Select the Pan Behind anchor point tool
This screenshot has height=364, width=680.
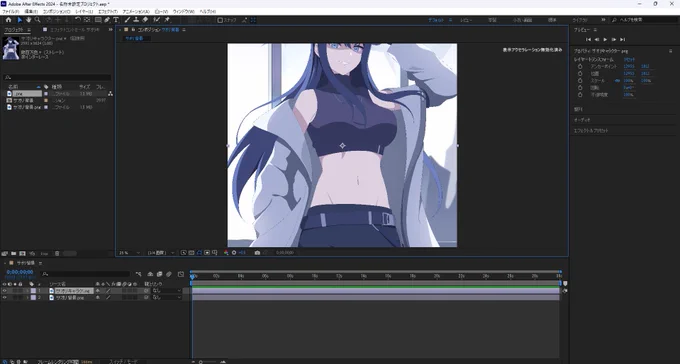pos(87,20)
